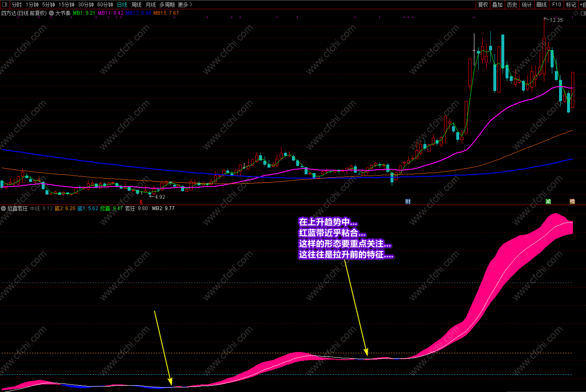
Task: Click the diamond icon at chart corner
Action: (576, 13)
